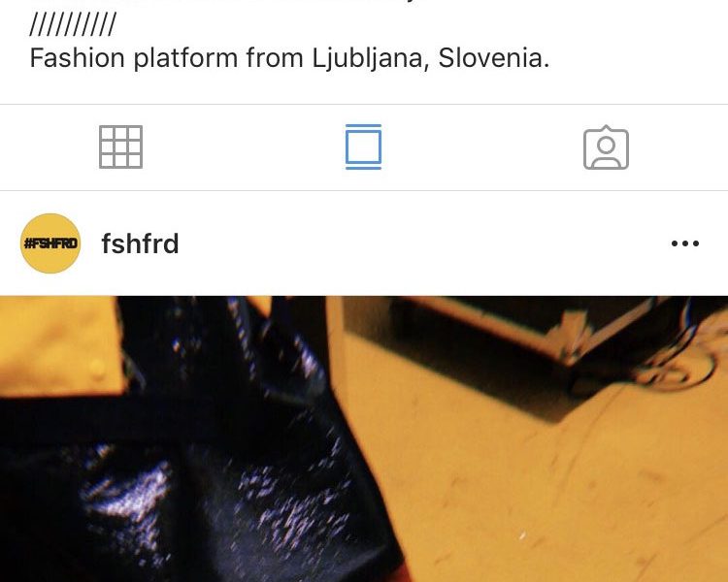Click the partially cut text at top
The image size is (728, 582).
(232, 2)
